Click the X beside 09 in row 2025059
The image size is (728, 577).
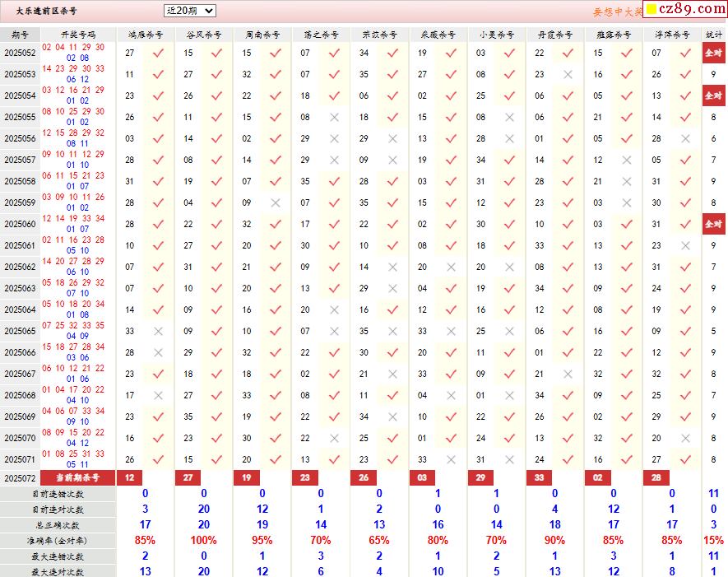(276, 202)
